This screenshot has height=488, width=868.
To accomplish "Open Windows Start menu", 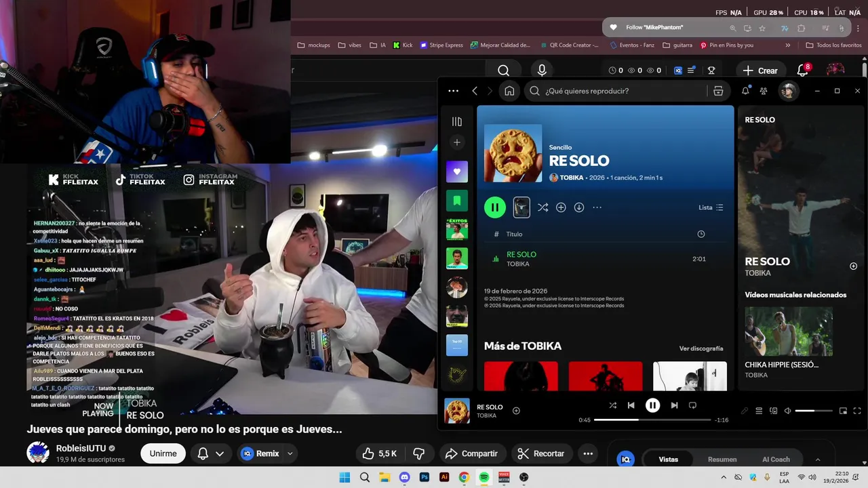I will tap(344, 477).
